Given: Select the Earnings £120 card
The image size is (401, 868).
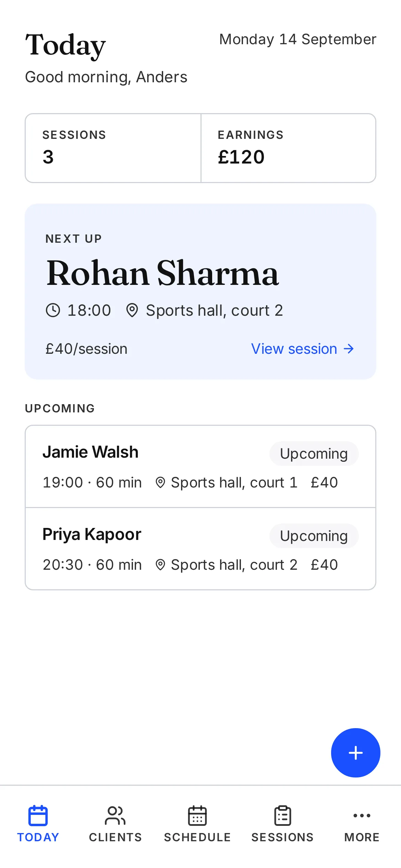Looking at the screenshot, I should click(288, 148).
